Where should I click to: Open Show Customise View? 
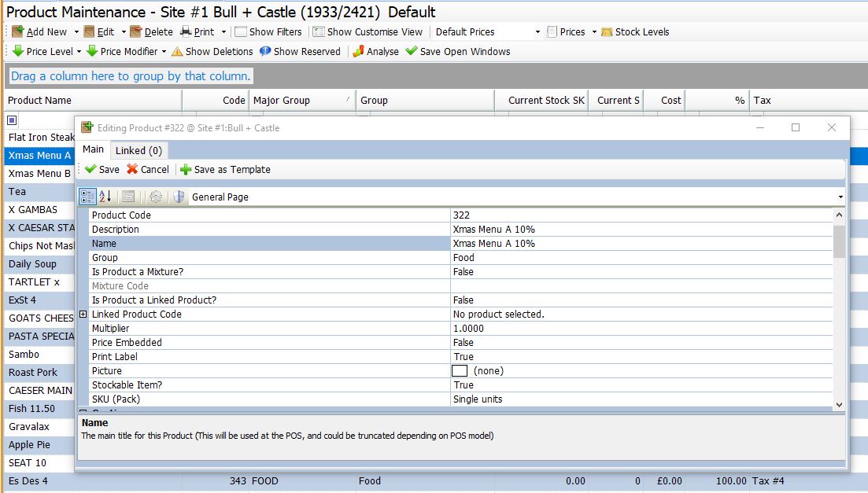(368, 31)
